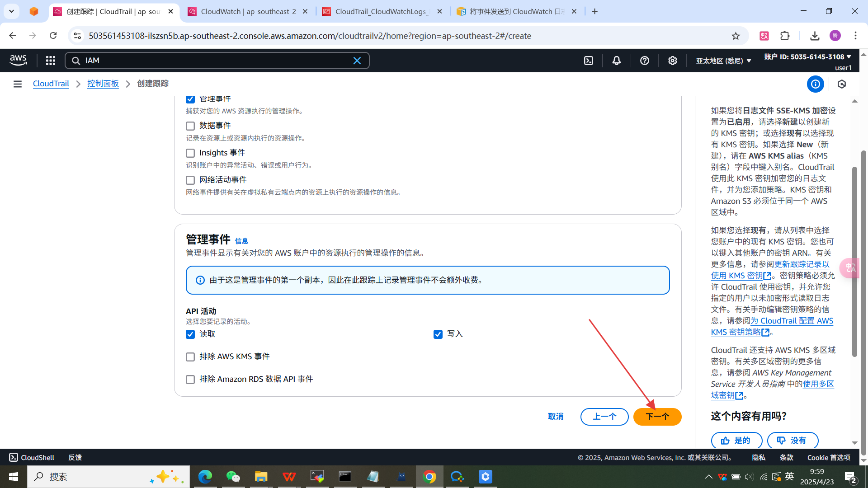Uncheck the 写入 API activity checkbox
The height and width of the screenshot is (488, 868).
[x=438, y=334]
